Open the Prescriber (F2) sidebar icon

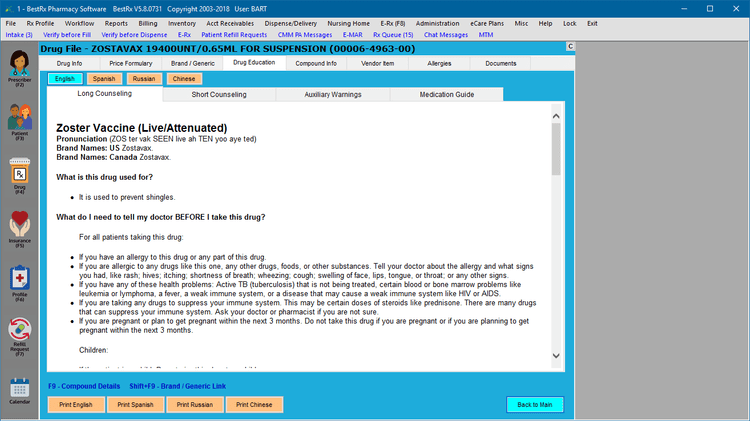click(20, 68)
